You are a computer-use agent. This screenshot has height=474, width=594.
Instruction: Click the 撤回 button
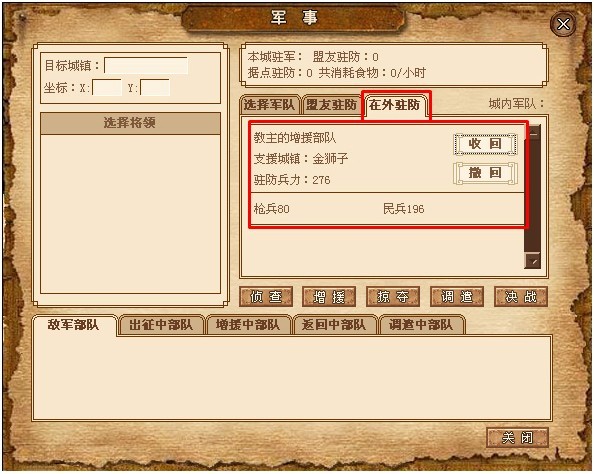click(485, 173)
